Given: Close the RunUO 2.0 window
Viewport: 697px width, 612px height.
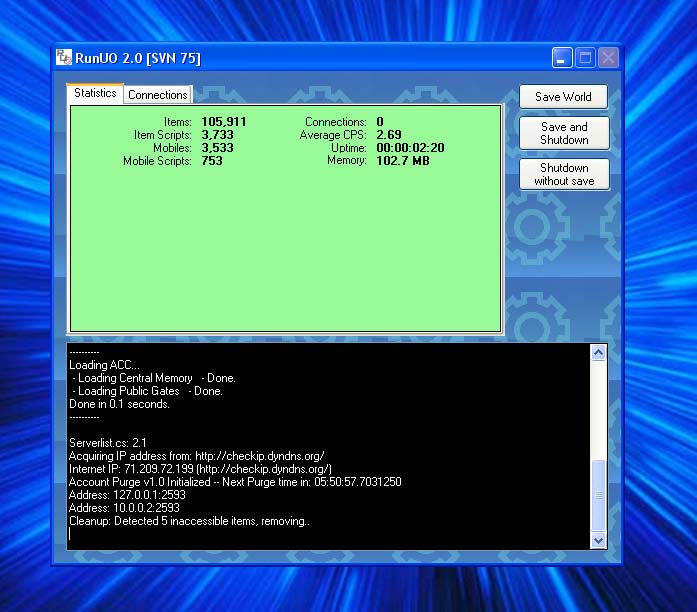Looking at the screenshot, I should [608, 58].
